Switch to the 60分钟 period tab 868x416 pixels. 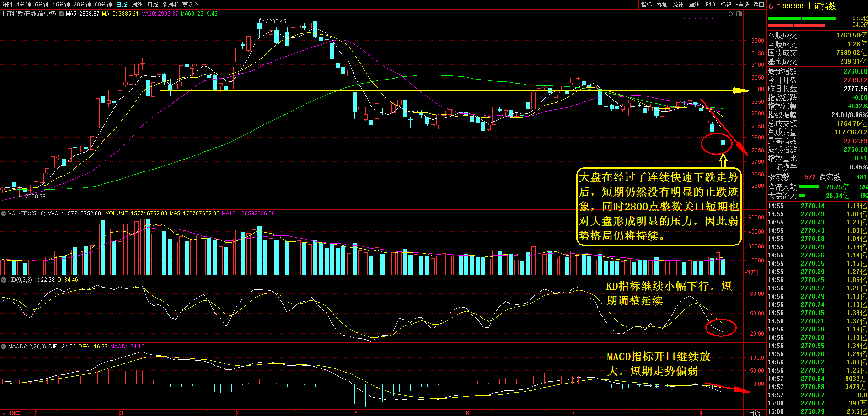pyautogui.click(x=103, y=5)
